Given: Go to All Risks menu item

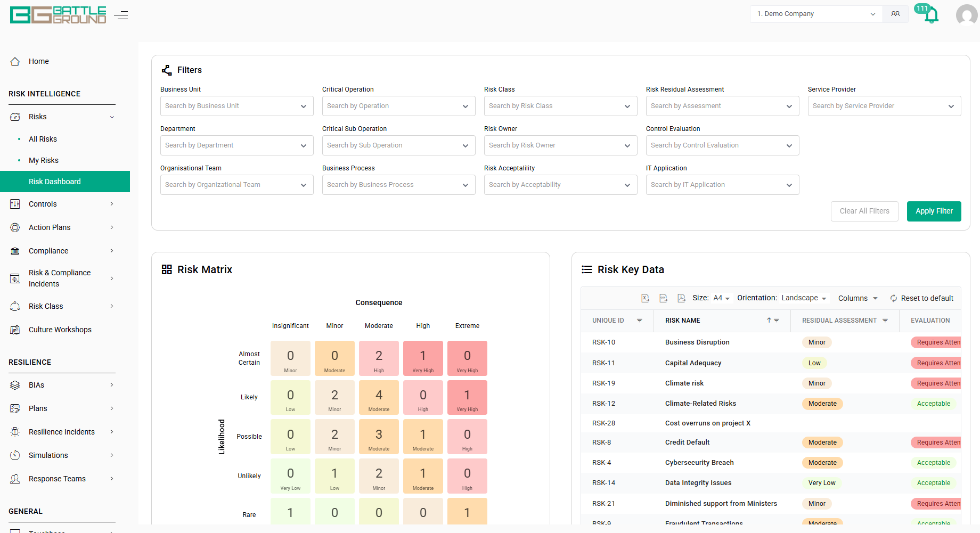Looking at the screenshot, I should tap(43, 139).
